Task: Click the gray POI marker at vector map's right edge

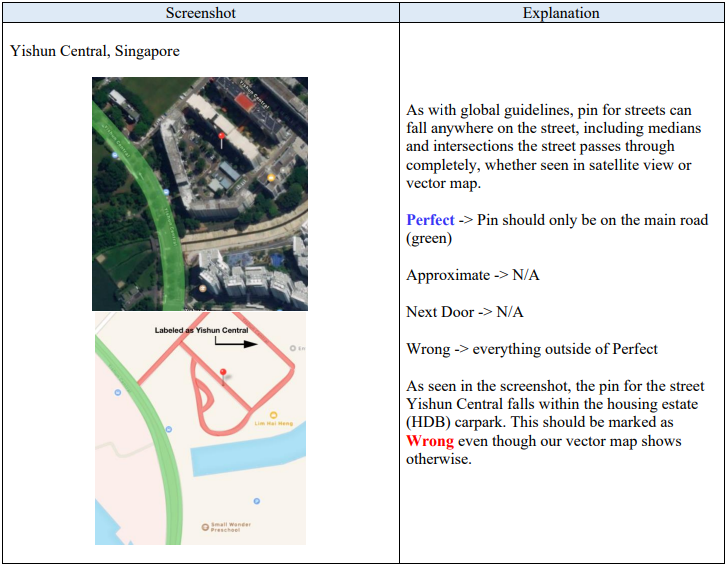Action: point(292,348)
